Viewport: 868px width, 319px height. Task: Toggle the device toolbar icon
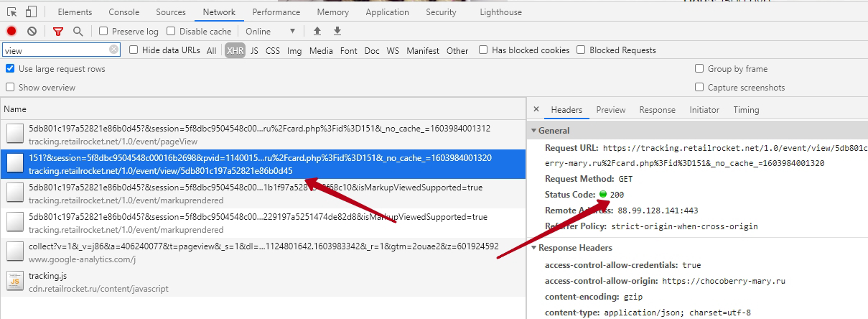[31, 12]
